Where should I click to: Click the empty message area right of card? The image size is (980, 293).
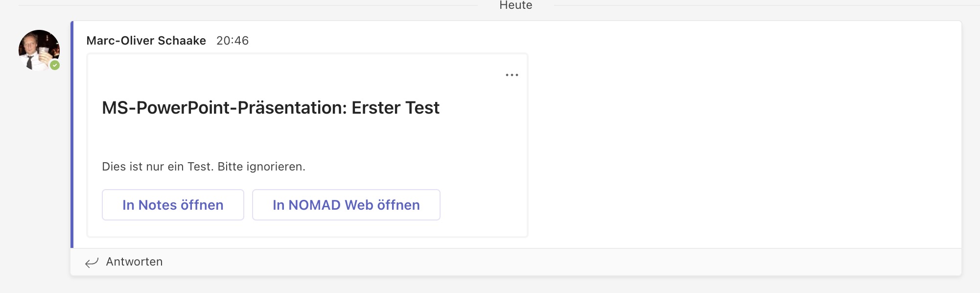(744, 135)
